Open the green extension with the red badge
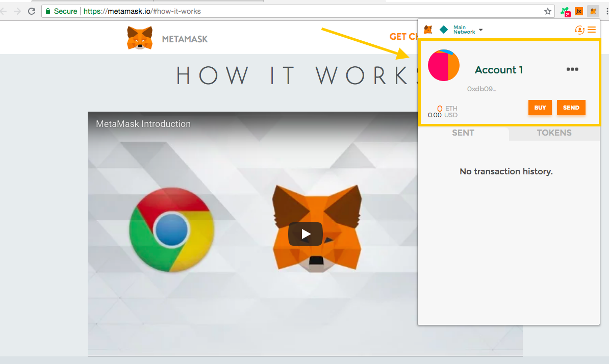Viewport: 609px width, 364px height. 565,12
